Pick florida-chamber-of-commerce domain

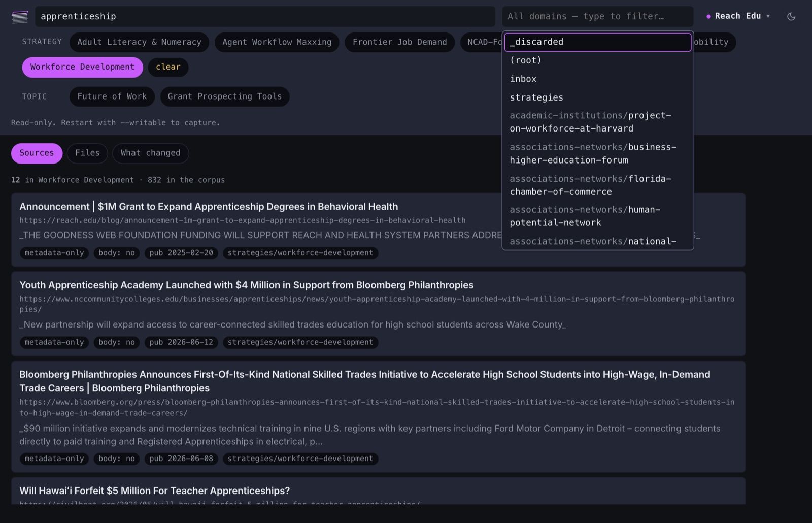pyautogui.click(x=597, y=185)
